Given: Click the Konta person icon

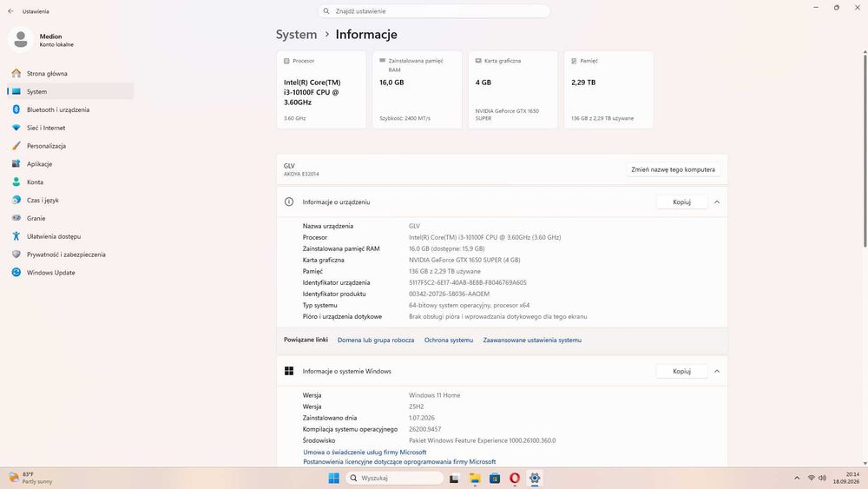Looking at the screenshot, I should tap(16, 182).
